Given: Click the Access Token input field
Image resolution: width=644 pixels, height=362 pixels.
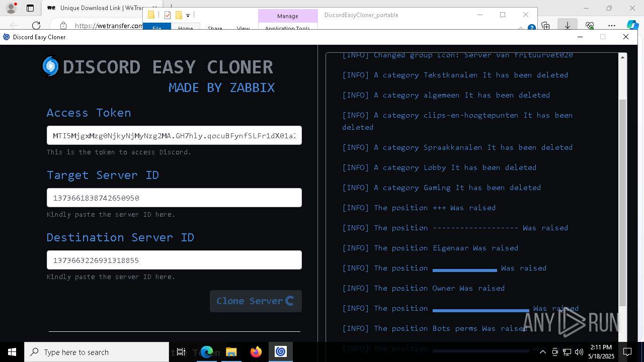Looking at the screenshot, I should pos(174,135).
